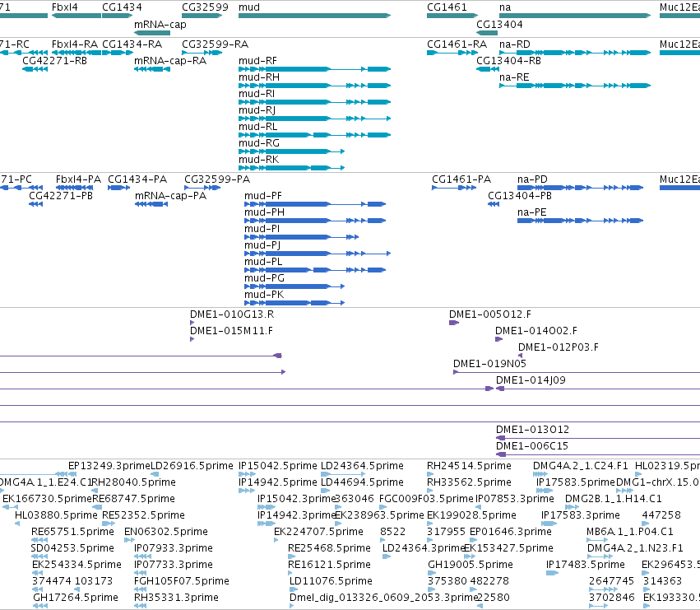Open the mud-RL transcript label
Image resolution: width=700 pixels, height=610 pixels.
click(x=258, y=127)
